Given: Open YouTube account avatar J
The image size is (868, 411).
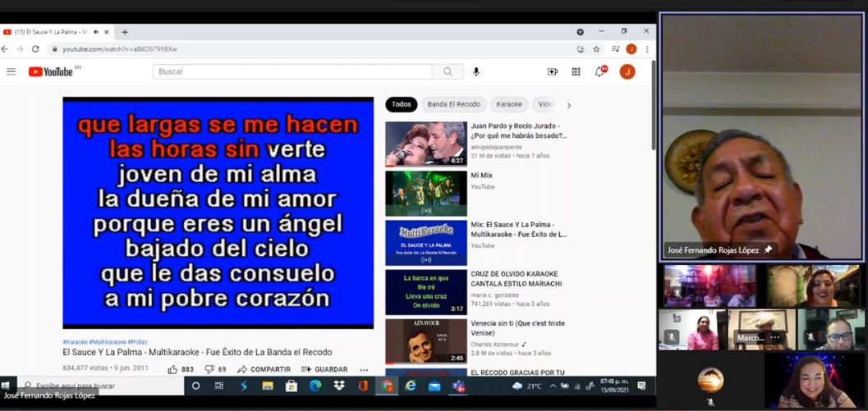Looking at the screenshot, I should 627,71.
